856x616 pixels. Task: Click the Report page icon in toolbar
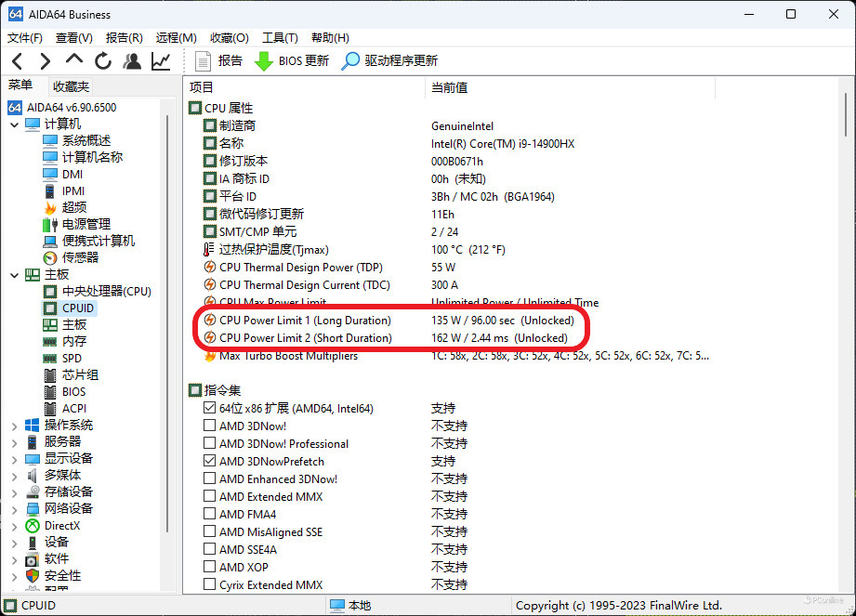[x=204, y=61]
